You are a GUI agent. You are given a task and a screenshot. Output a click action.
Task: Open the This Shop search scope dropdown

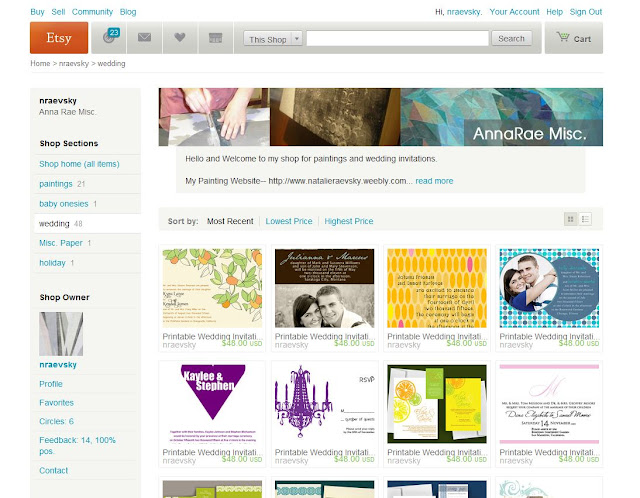coord(273,39)
